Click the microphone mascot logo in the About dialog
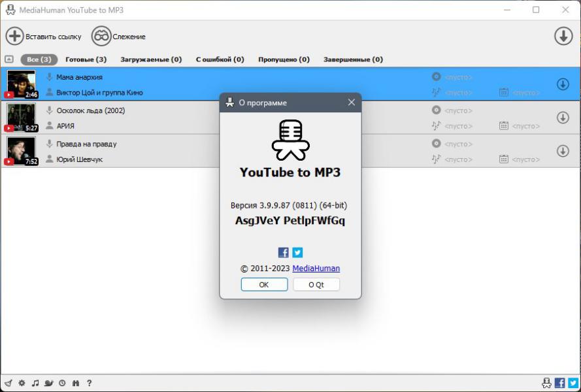The image size is (581, 392). tap(290, 140)
